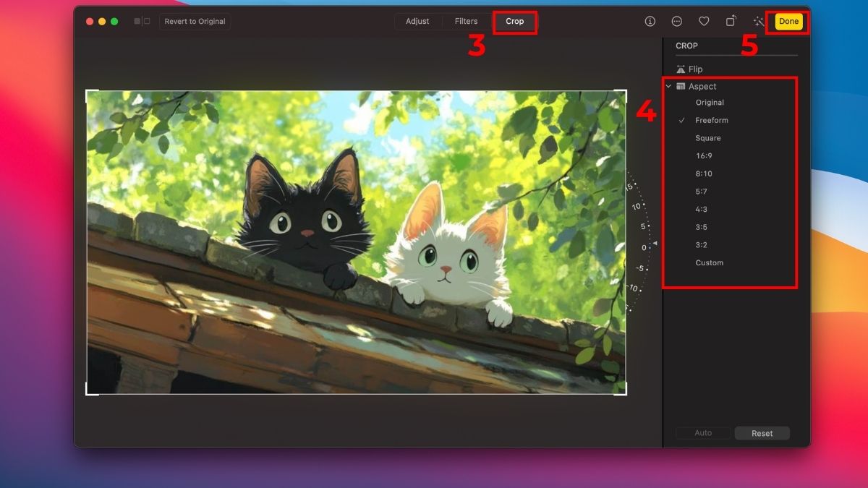
Task: Toggle the before/after compare view icon
Action: click(x=142, y=22)
